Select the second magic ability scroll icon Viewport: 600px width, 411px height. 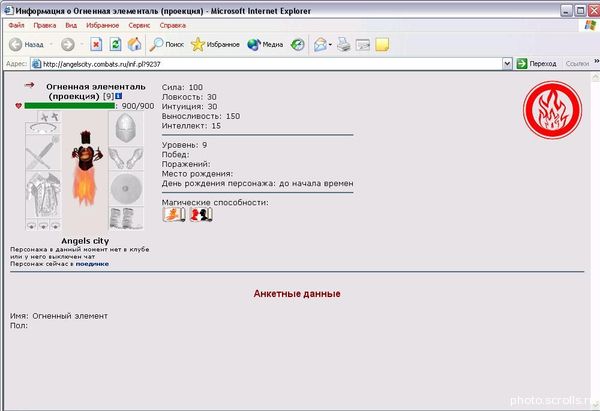click(x=200, y=214)
